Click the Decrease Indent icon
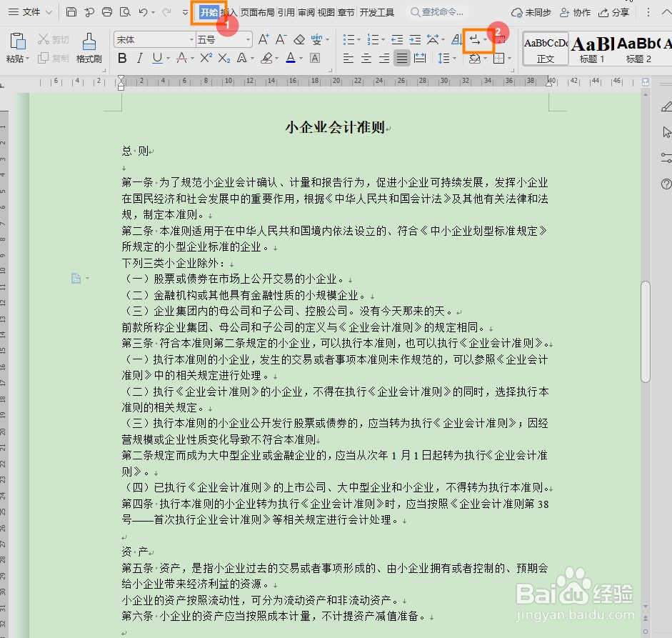The height and width of the screenshot is (638, 672). click(397, 39)
